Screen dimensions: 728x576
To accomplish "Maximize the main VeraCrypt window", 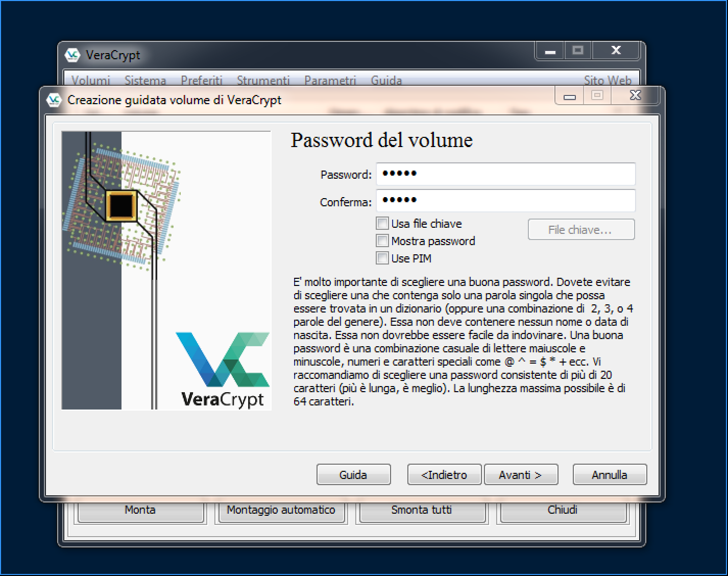I will pos(578,51).
